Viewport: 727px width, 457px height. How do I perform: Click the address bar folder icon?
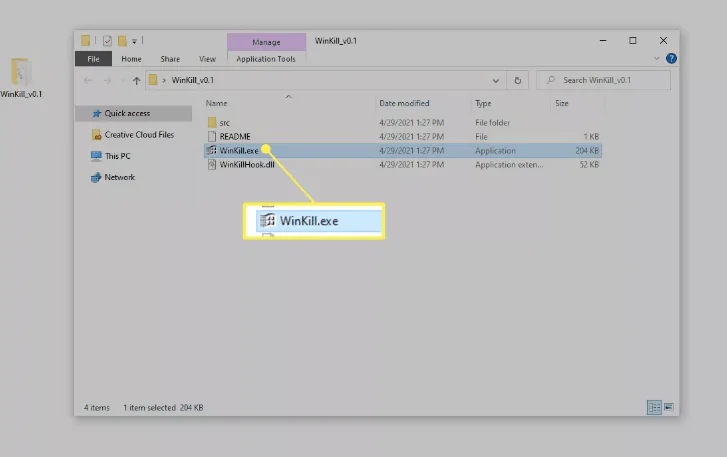153,80
